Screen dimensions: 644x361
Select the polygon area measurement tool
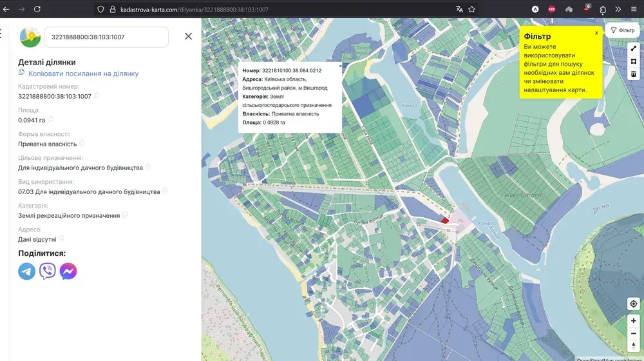634,61
